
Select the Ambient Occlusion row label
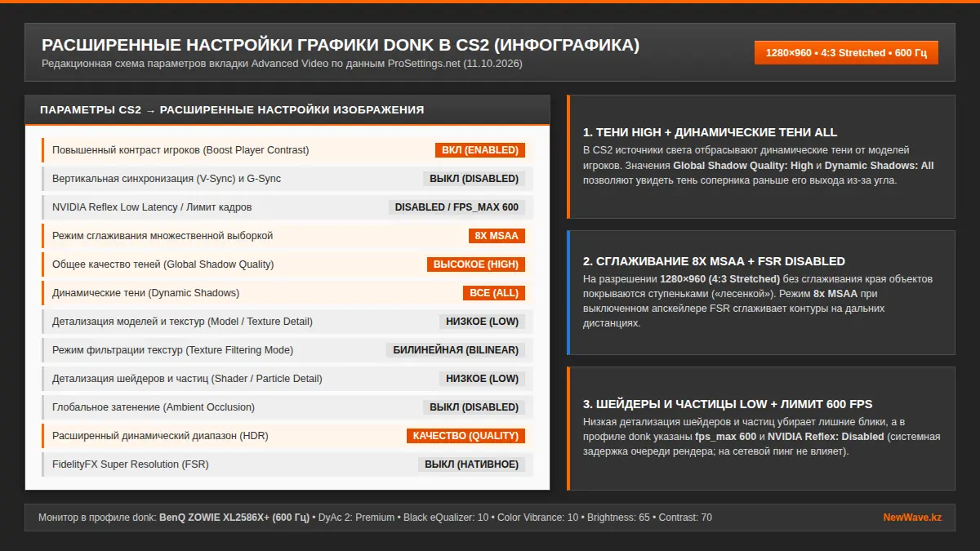(x=154, y=407)
